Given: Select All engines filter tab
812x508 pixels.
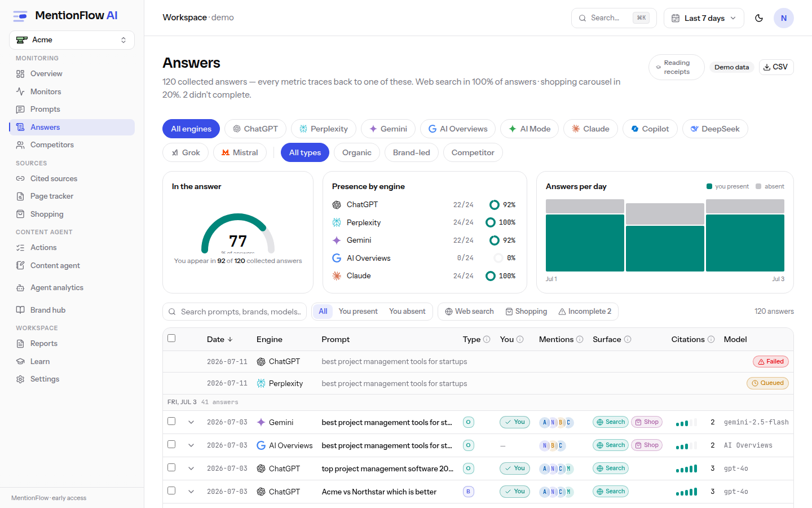Looking at the screenshot, I should (191, 129).
